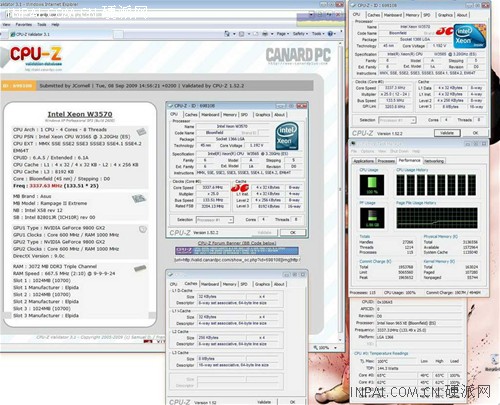The image size is (500, 405).
Task: Select Graphics tab in bottom Caches CPU-Z window
Action: pyautogui.click(x=262, y=284)
